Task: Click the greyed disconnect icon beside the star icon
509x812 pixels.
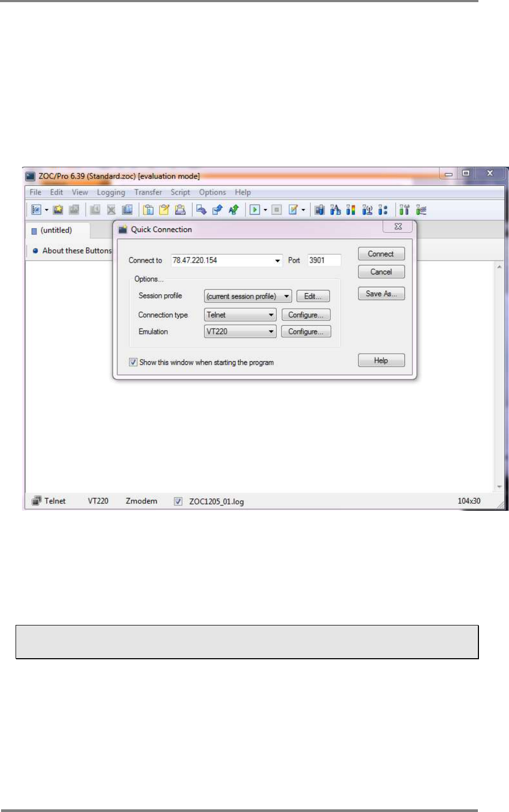Action: point(74,210)
